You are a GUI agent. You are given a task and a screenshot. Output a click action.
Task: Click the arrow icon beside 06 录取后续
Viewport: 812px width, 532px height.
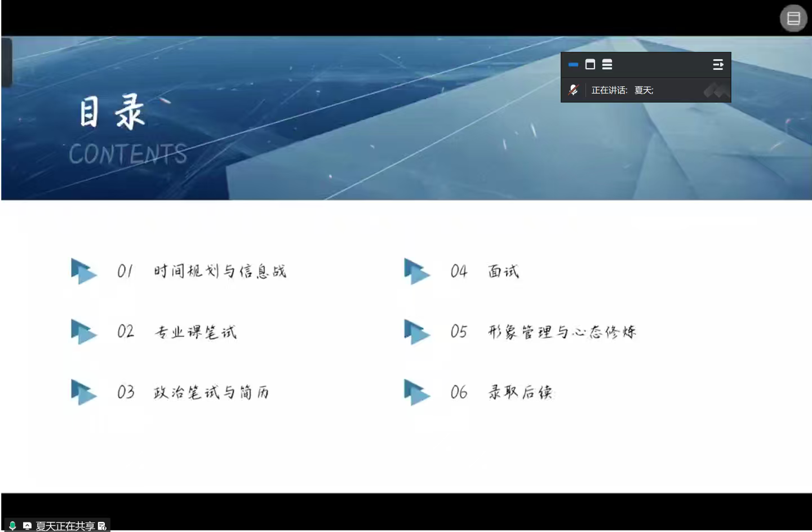pos(416,392)
